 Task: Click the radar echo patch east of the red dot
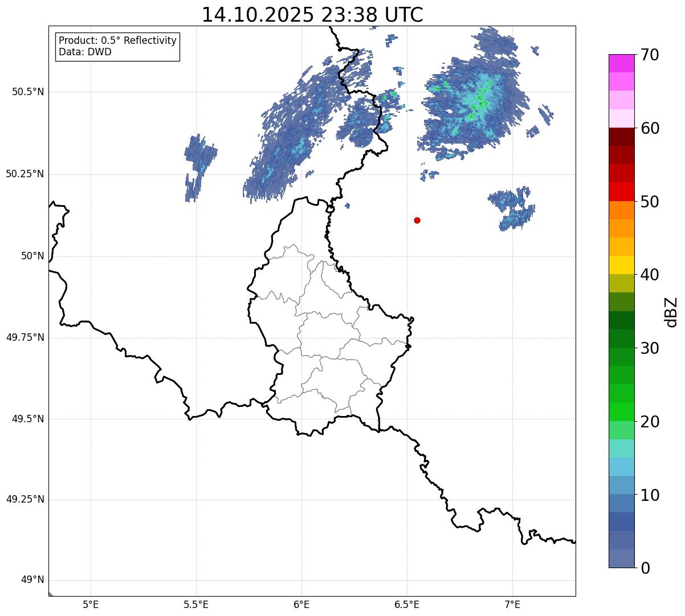[512, 208]
